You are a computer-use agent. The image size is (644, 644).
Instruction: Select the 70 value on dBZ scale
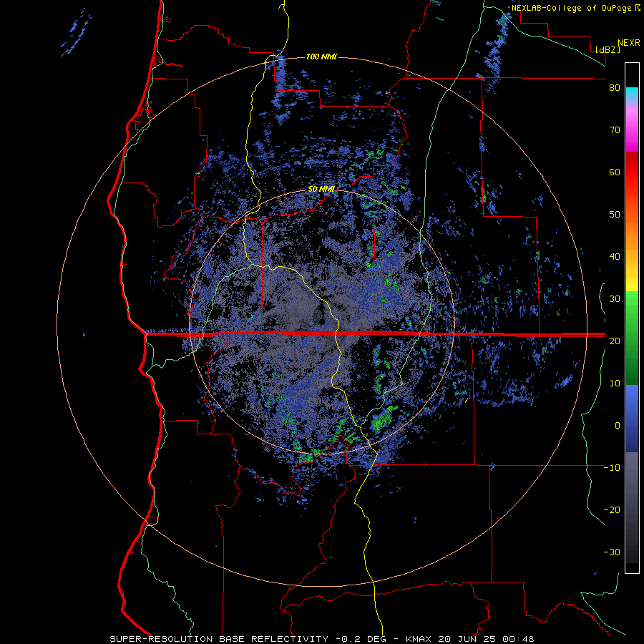[615, 130]
